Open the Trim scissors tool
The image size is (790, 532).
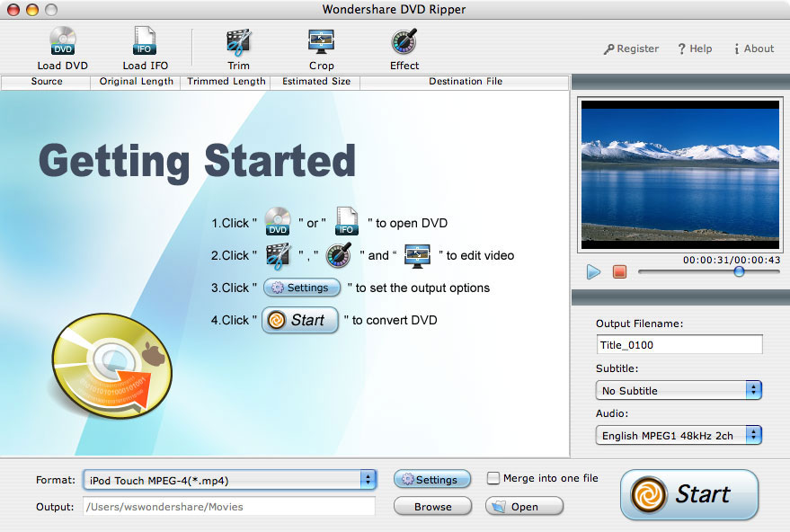pos(238,42)
